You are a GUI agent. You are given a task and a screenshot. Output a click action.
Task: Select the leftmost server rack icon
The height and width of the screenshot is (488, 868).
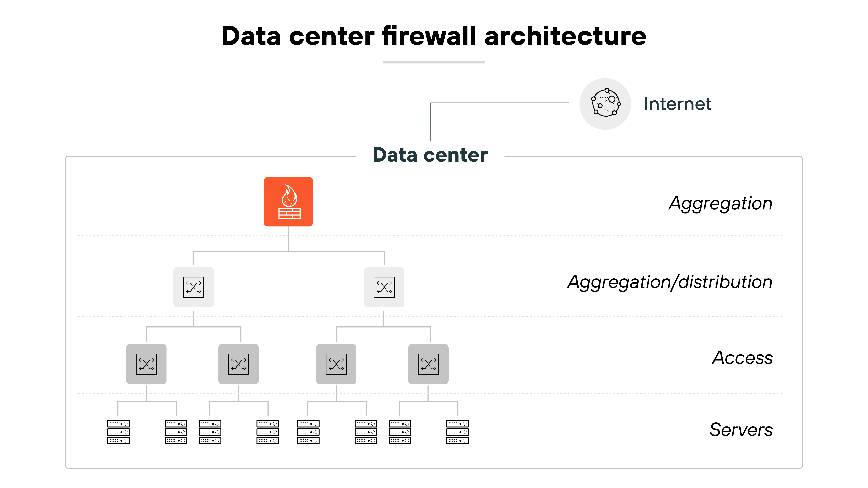118,432
